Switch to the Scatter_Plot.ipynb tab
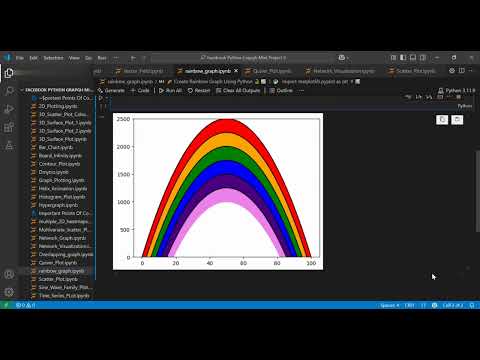This screenshot has width=480, height=360. 413,71
